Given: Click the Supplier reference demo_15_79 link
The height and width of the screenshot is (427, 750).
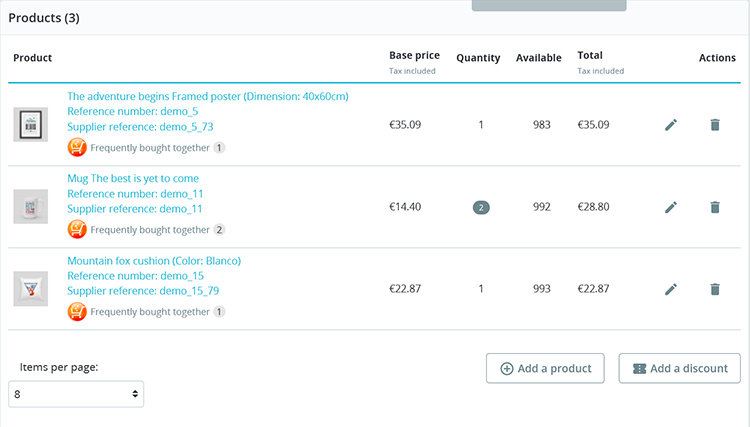Looking at the screenshot, I should pos(143,291).
